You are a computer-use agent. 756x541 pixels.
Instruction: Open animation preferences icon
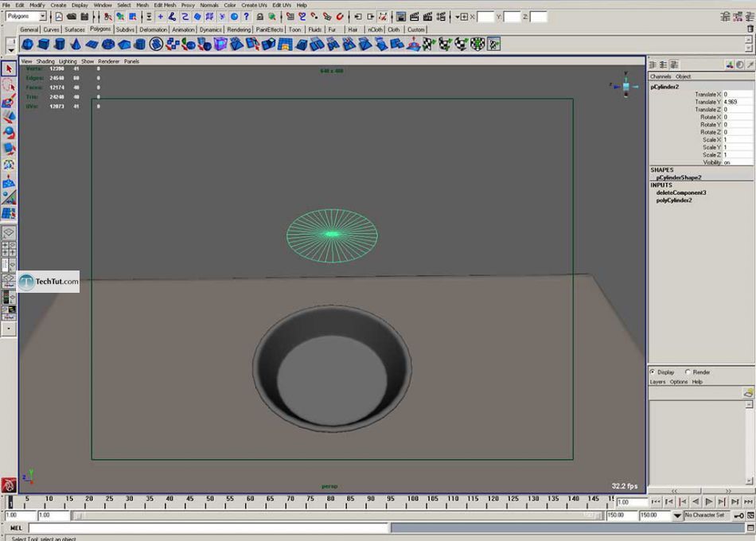750,516
